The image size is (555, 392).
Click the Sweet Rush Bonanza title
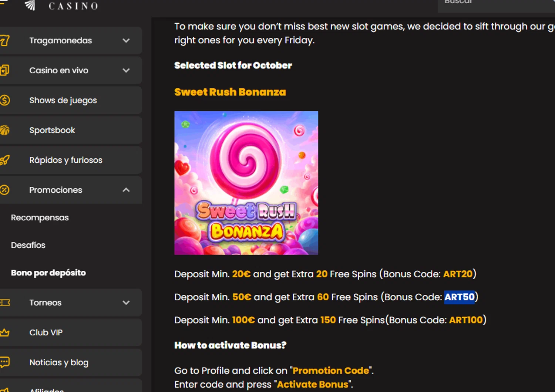point(230,92)
